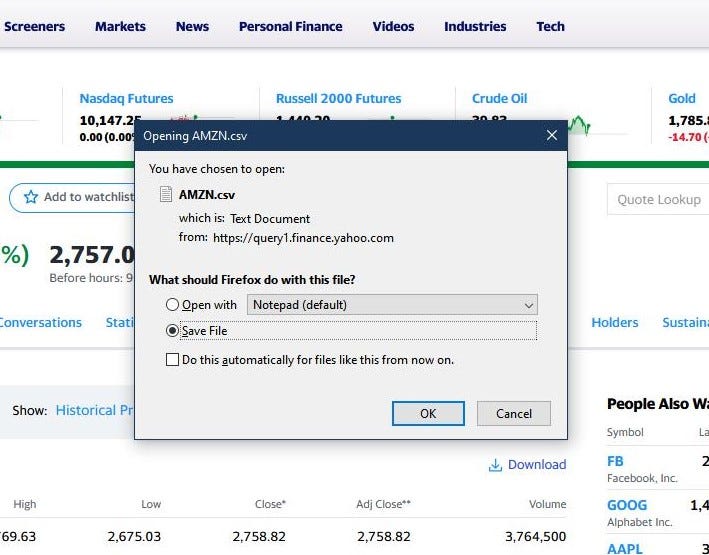Select the Save File radio option

tap(172, 331)
